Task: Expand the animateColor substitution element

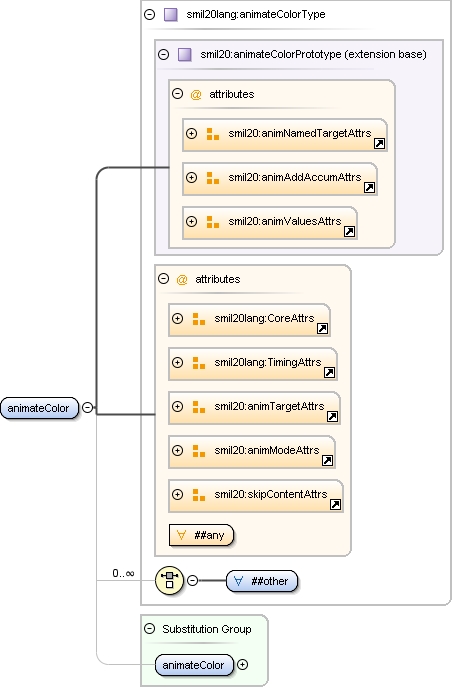Action: click(x=242, y=665)
